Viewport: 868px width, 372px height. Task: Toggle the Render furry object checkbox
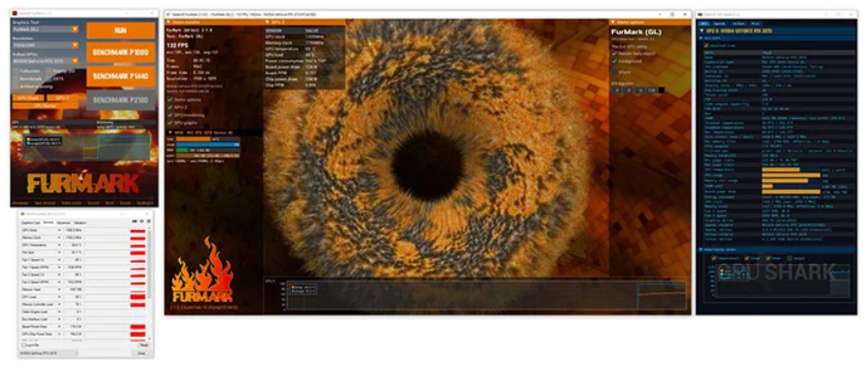[x=614, y=54]
